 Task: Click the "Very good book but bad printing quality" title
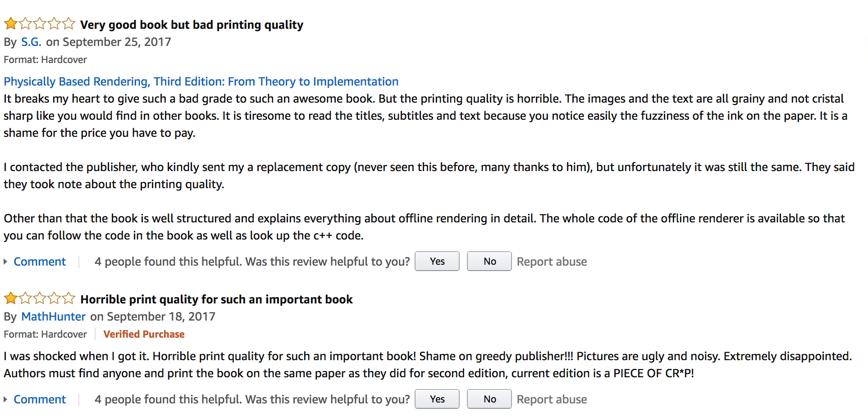click(x=192, y=25)
